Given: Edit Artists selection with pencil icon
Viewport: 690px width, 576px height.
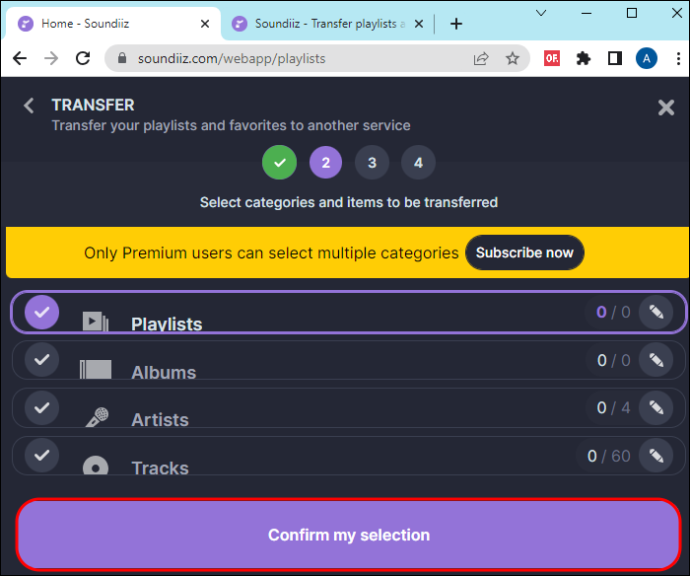Looking at the screenshot, I should click(x=656, y=407).
